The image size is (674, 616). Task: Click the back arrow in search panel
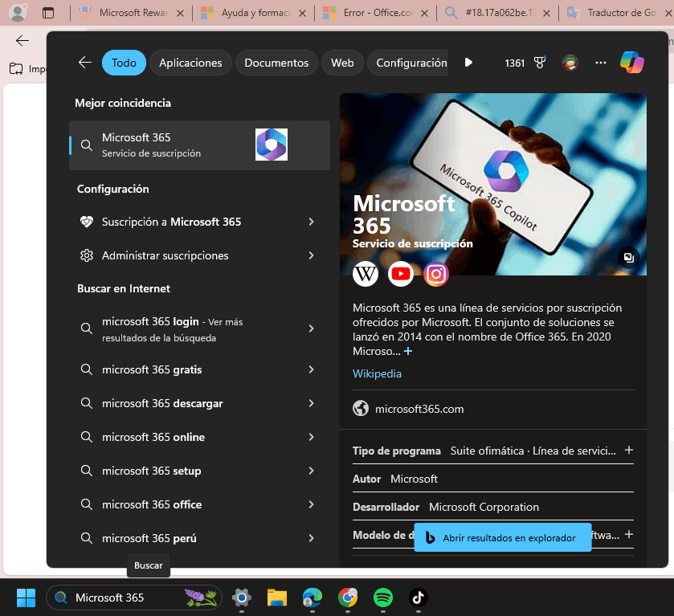tap(84, 63)
